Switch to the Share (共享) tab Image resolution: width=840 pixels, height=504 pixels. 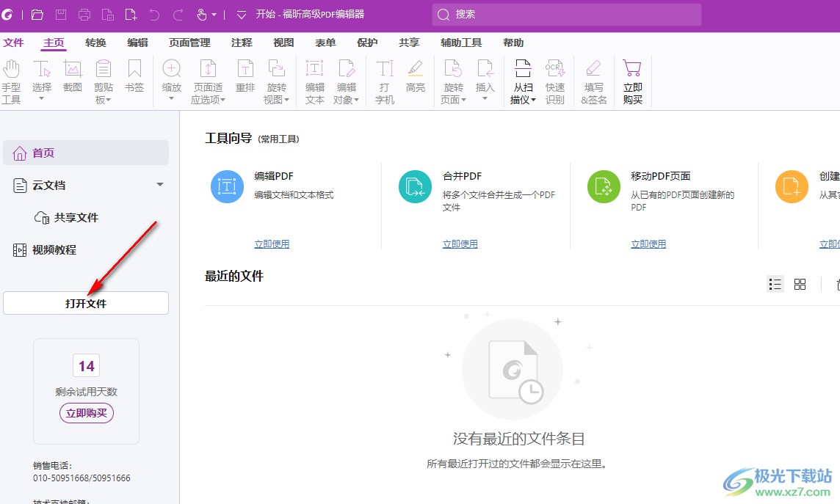coord(409,43)
